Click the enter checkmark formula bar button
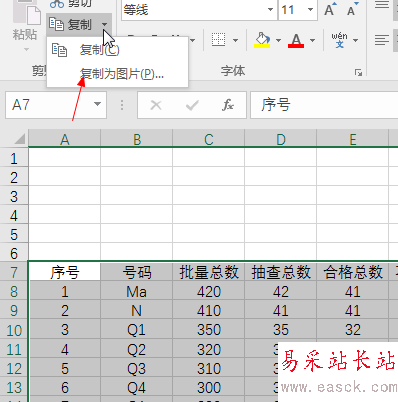The image size is (398, 402). click(192, 105)
